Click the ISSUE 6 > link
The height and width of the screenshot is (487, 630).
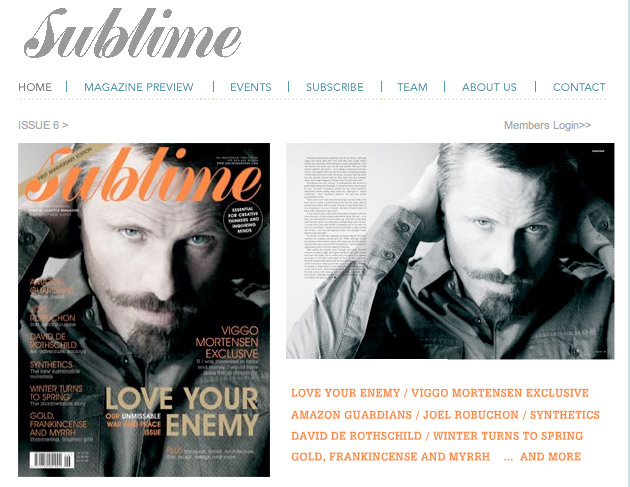click(x=43, y=125)
